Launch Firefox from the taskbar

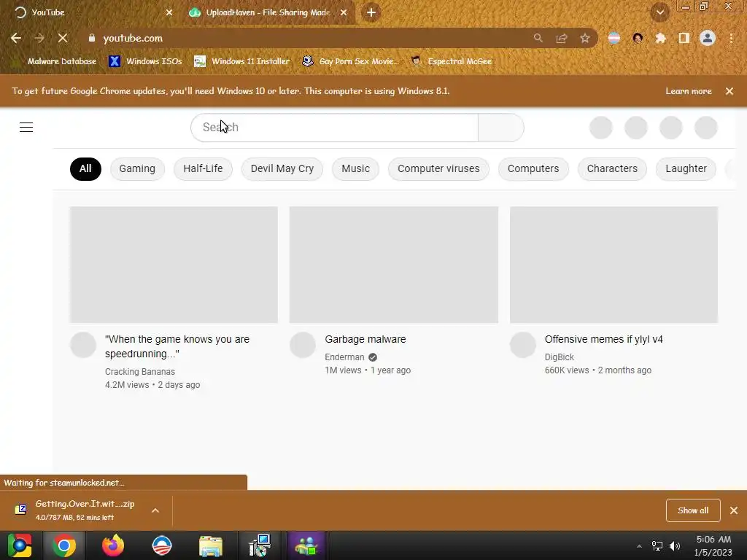113,545
